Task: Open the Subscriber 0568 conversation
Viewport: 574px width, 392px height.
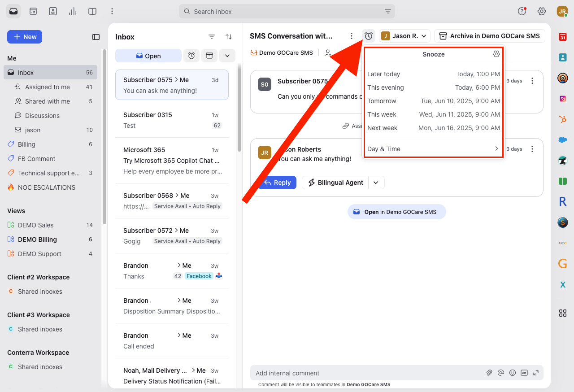Action: coord(172,201)
